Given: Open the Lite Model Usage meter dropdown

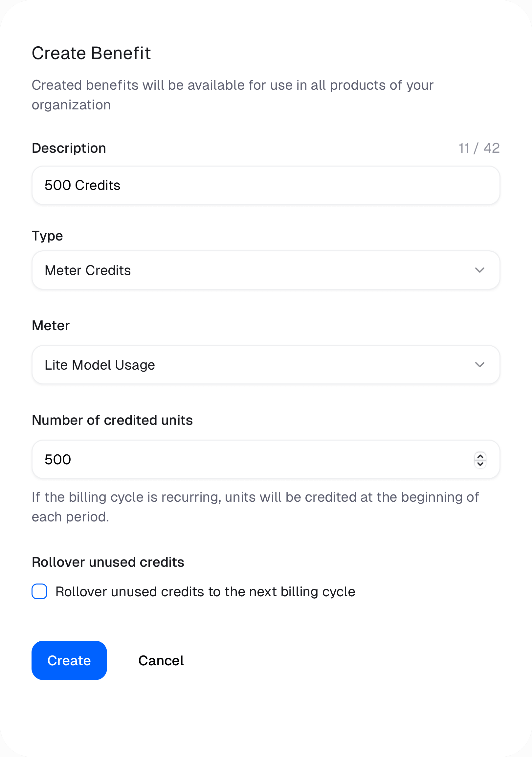Looking at the screenshot, I should (266, 365).
